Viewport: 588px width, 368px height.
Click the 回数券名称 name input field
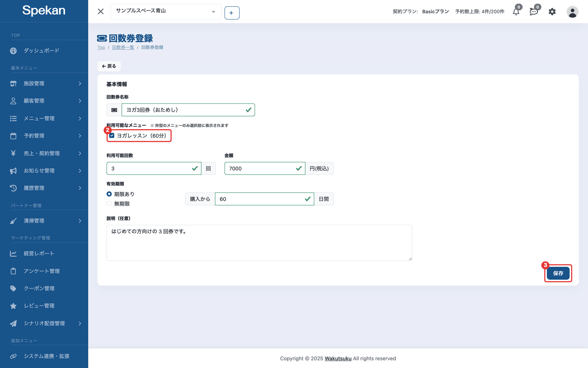pyautogui.click(x=188, y=110)
